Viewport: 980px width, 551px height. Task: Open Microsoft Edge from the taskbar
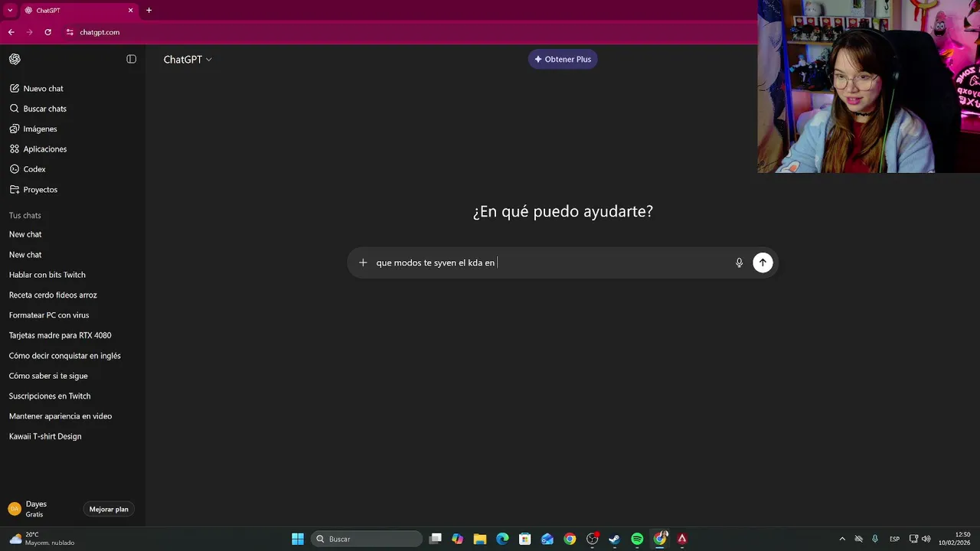502,539
